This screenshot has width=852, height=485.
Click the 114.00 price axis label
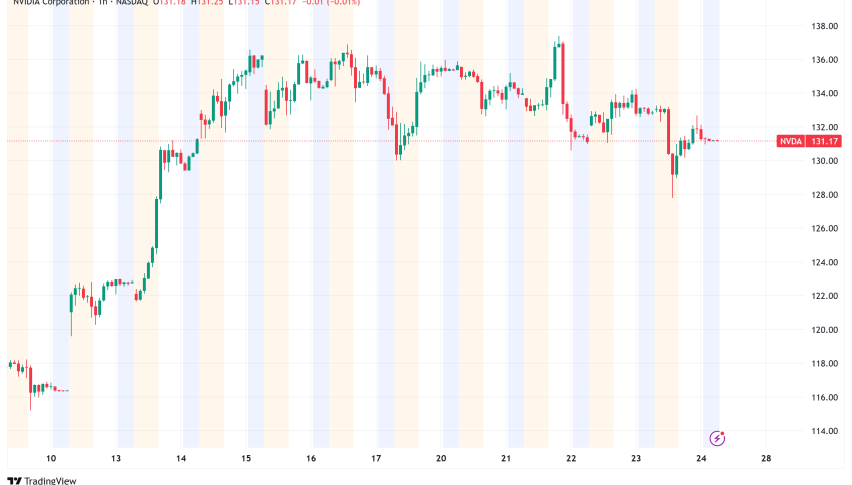point(825,431)
